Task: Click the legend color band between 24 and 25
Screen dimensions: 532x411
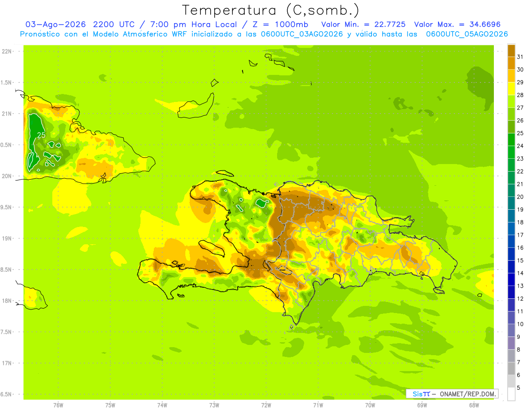Action: click(x=511, y=139)
